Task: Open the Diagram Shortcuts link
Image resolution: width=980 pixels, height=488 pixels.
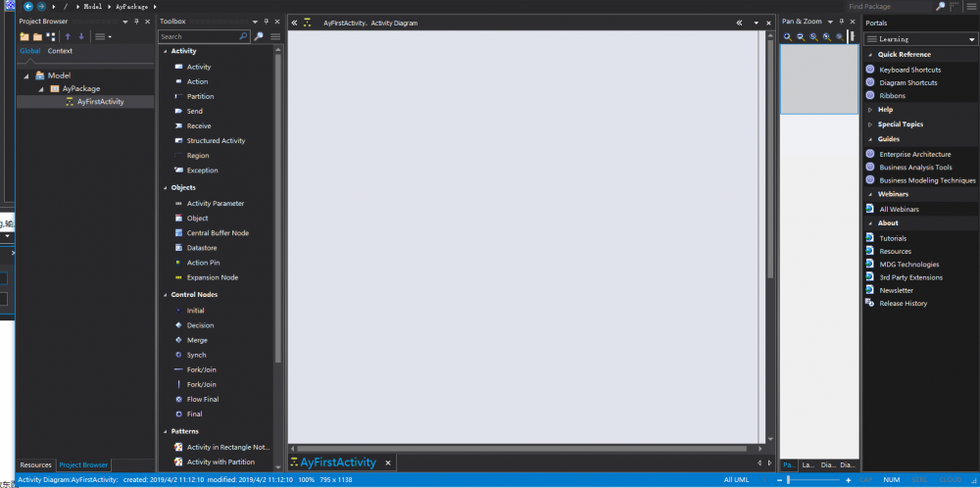Action: [908, 83]
